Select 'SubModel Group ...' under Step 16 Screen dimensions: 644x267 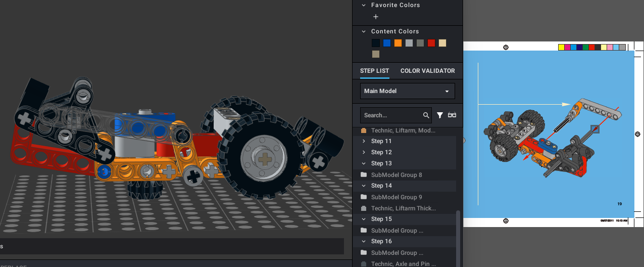click(404, 253)
